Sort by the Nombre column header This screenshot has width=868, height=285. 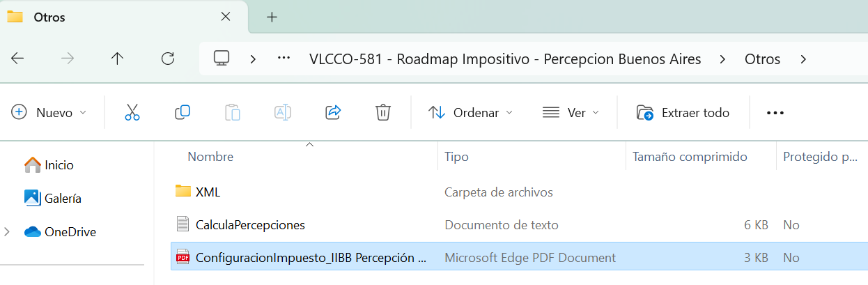coord(210,157)
